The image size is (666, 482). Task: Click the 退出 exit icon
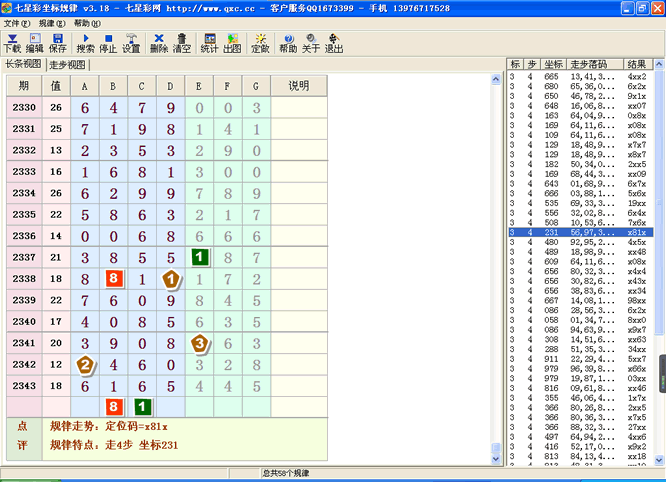pos(334,44)
